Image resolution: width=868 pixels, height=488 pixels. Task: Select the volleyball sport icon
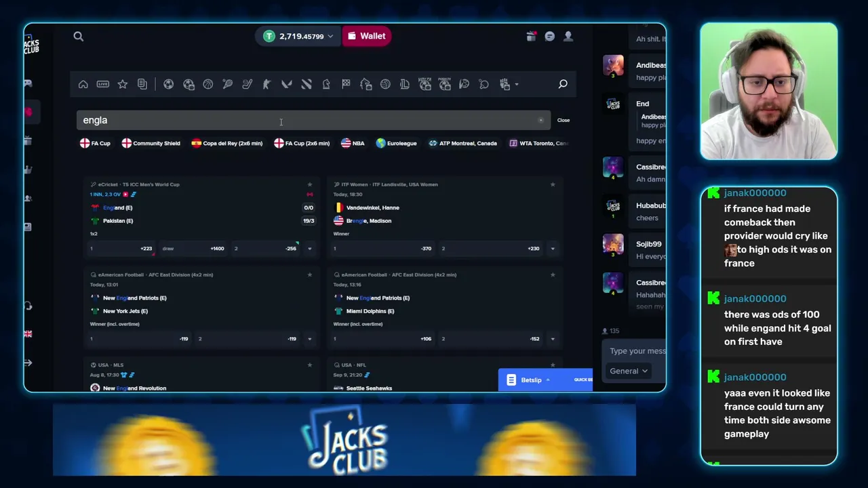pyautogui.click(x=385, y=84)
